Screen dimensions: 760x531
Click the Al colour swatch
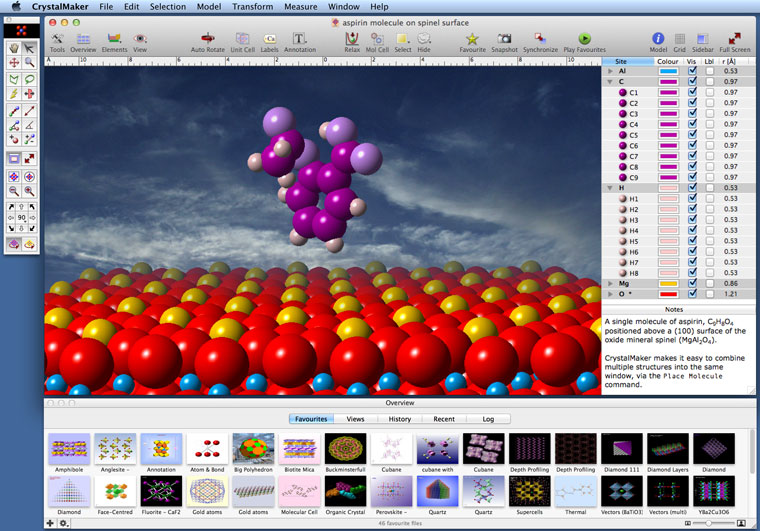tap(668, 71)
